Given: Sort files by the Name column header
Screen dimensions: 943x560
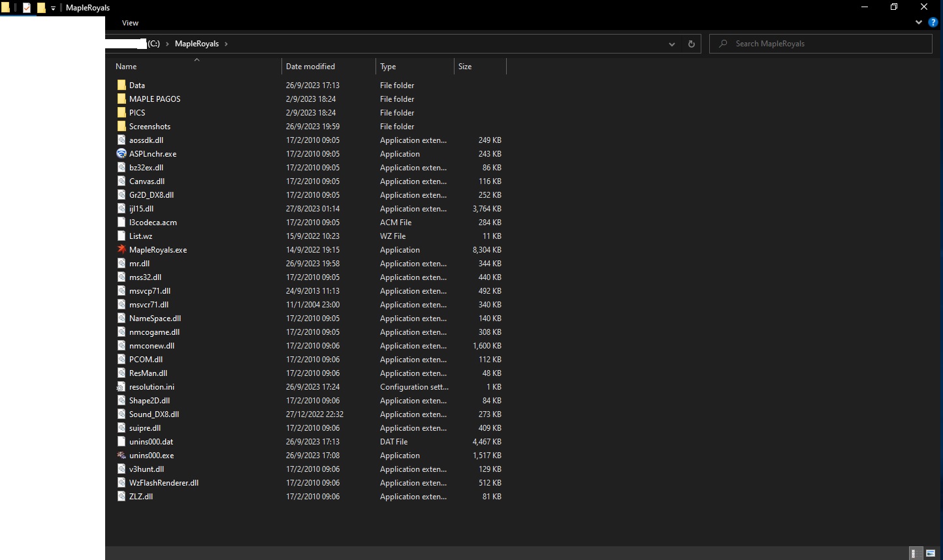Looking at the screenshot, I should 127,67.
